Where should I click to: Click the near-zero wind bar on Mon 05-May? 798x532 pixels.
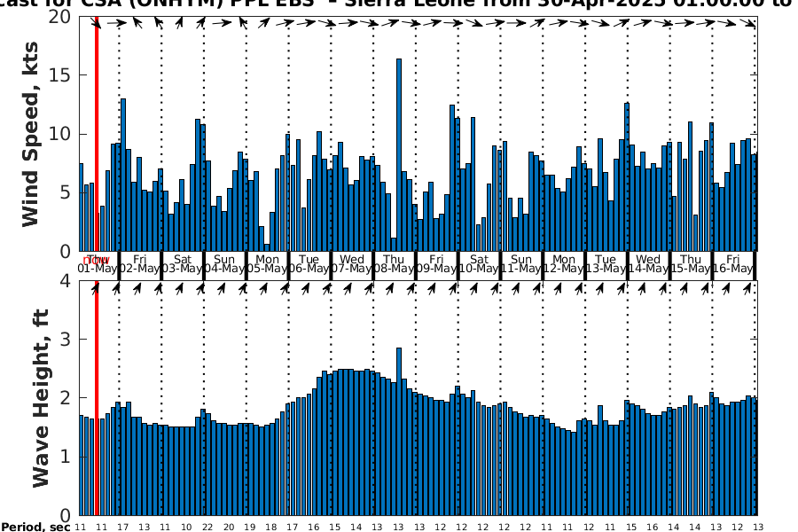coord(267,247)
